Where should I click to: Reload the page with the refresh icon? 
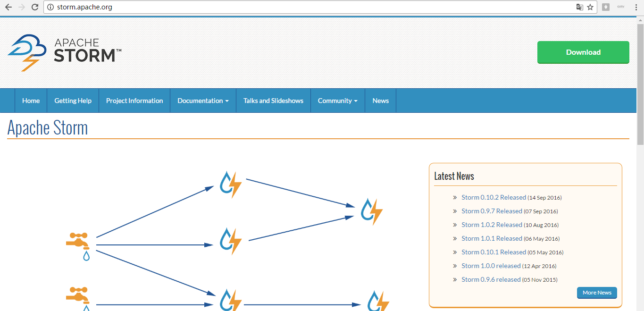35,7
